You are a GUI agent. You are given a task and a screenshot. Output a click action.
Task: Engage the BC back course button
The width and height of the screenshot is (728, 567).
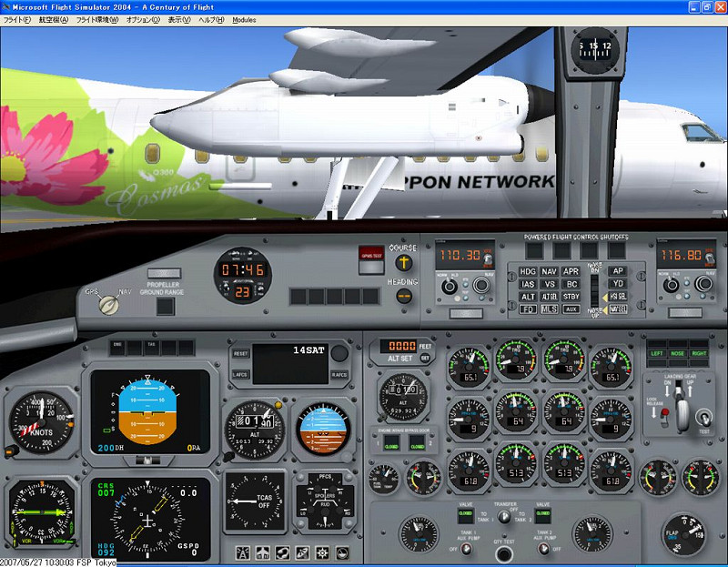[x=571, y=284]
